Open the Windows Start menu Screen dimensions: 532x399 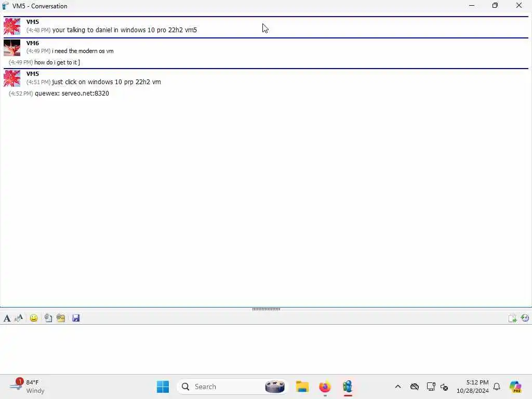point(163,387)
